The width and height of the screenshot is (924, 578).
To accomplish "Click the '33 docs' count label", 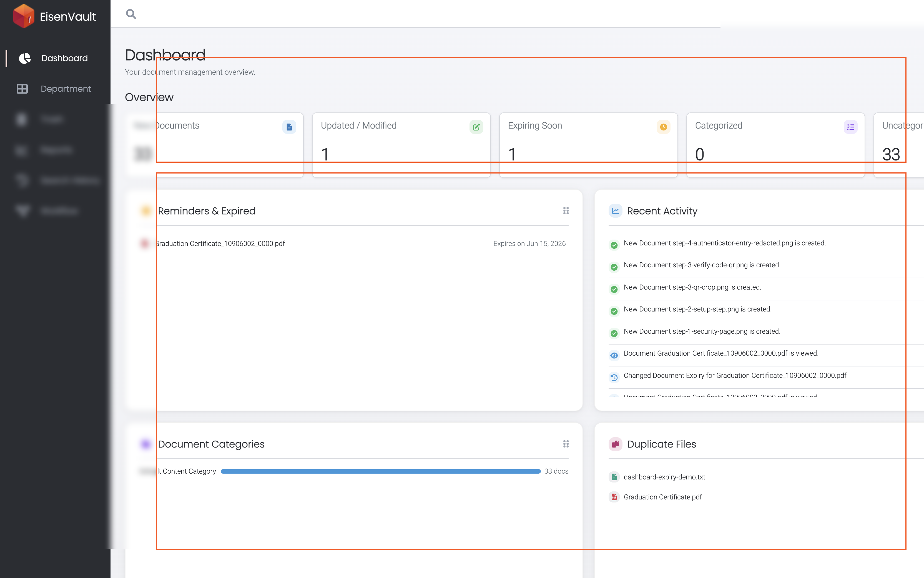I will point(556,471).
